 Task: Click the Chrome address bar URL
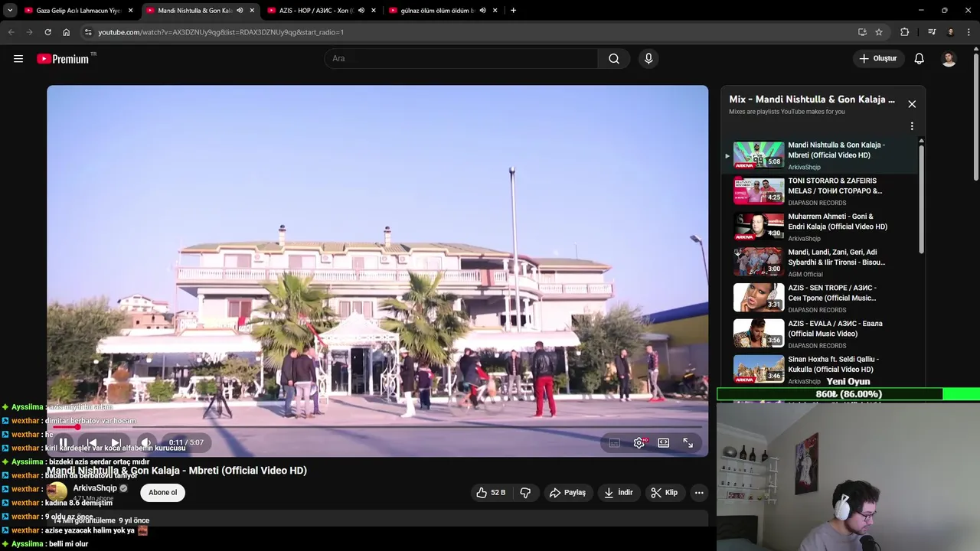click(x=220, y=32)
